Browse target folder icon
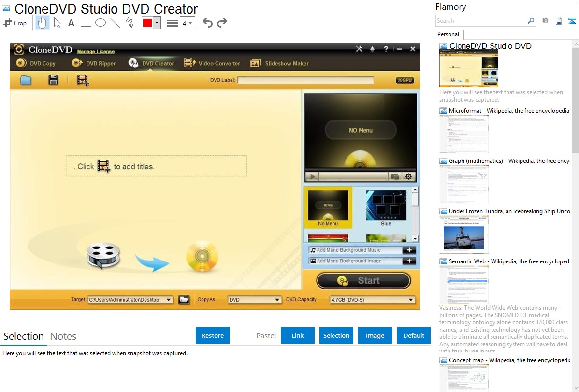The image size is (579, 392). tap(184, 300)
